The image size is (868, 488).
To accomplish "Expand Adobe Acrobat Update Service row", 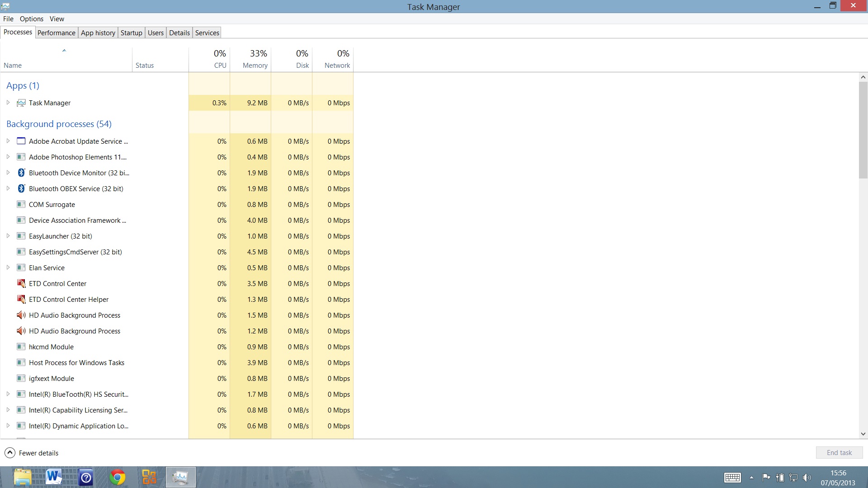I will pyautogui.click(x=8, y=141).
